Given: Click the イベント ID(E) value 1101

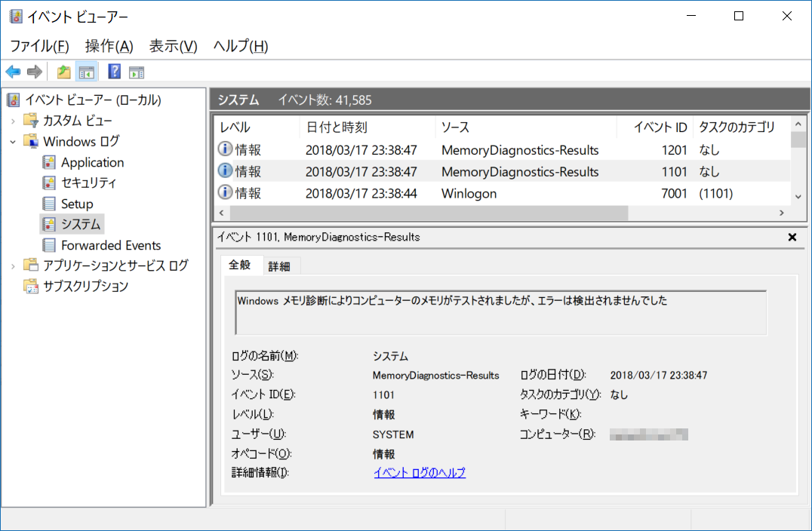Looking at the screenshot, I should [383, 395].
